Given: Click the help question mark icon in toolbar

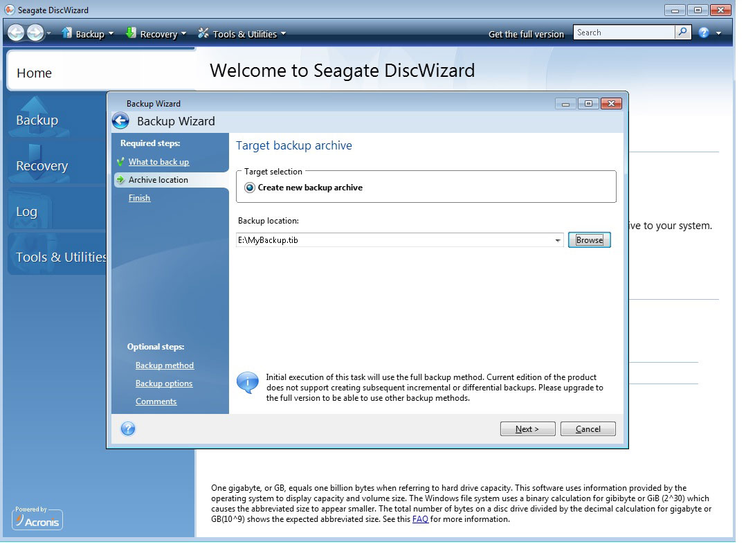Looking at the screenshot, I should click(x=704, y=33).
